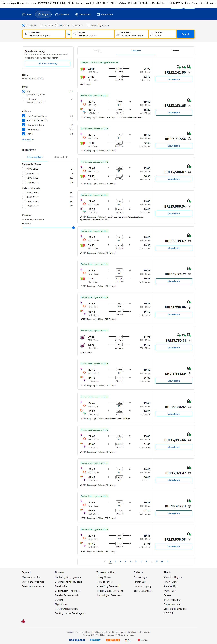
Task: Select the One way radio button
Action: 41,25
